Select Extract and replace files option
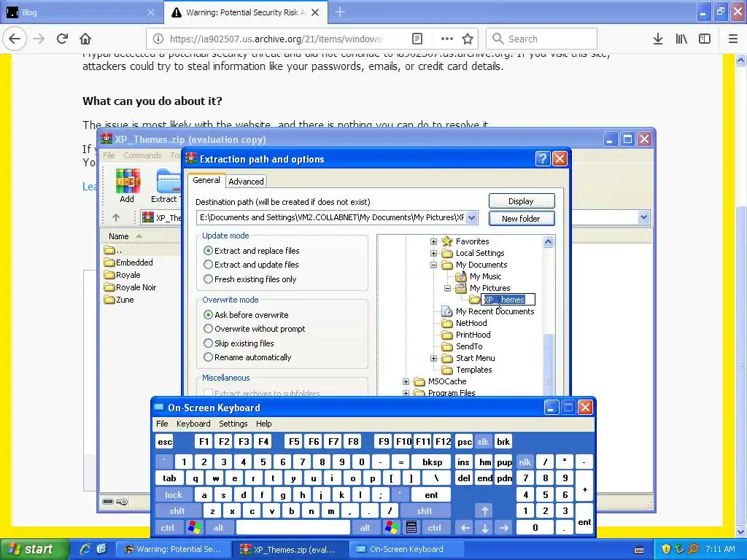The height and width of the screenshot is (560, 747). pos(252,251)
